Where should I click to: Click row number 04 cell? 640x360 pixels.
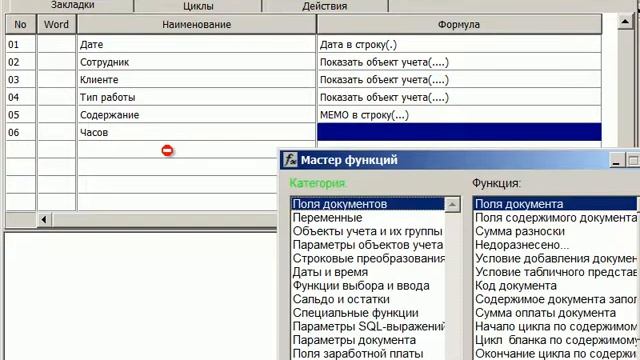[x=20, y=97]
